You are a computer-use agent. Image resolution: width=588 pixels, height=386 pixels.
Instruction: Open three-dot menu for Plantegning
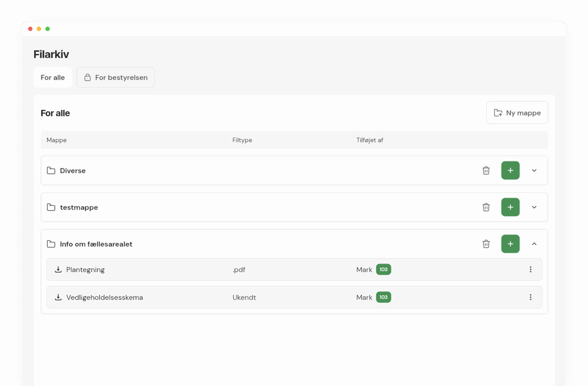pyautogui.click(x=530, y=269)
